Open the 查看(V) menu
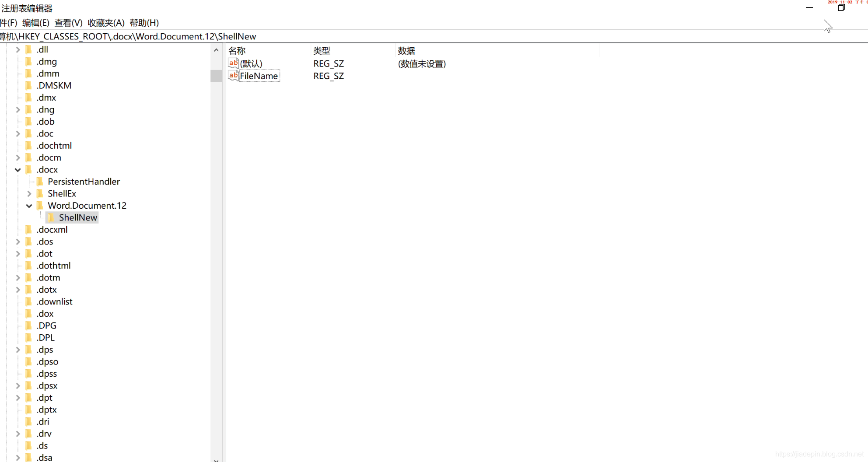Viewport: 868px width, 462px height. coord(68,23)
